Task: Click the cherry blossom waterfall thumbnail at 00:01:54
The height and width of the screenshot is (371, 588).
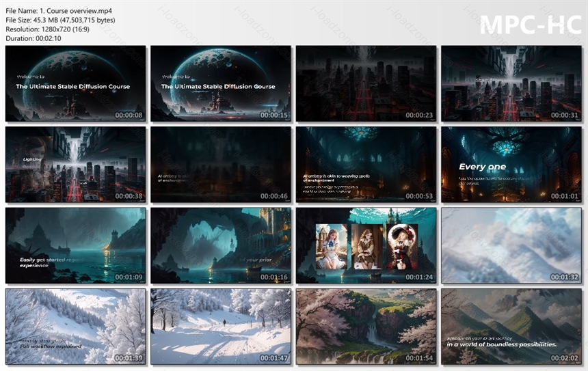Action: pos(366,327)
